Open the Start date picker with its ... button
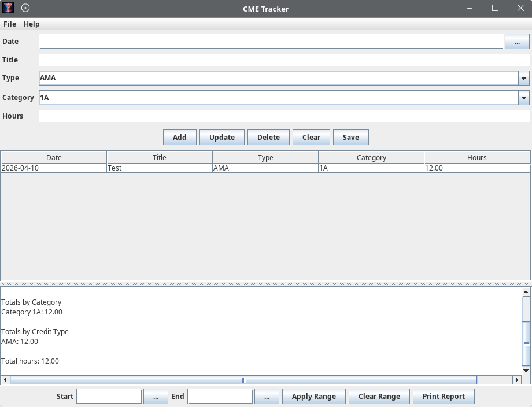The image size is (532, 407). coord(155,396)
